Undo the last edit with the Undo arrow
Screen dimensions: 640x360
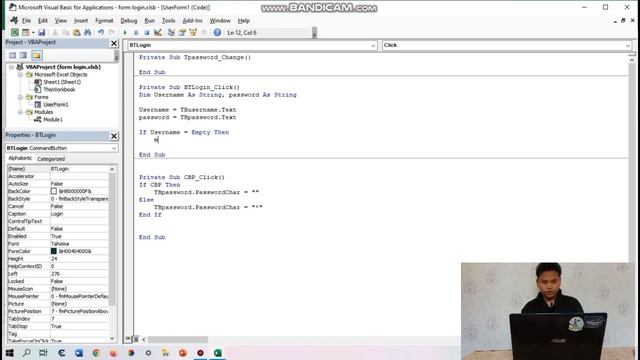pos(101,33)
